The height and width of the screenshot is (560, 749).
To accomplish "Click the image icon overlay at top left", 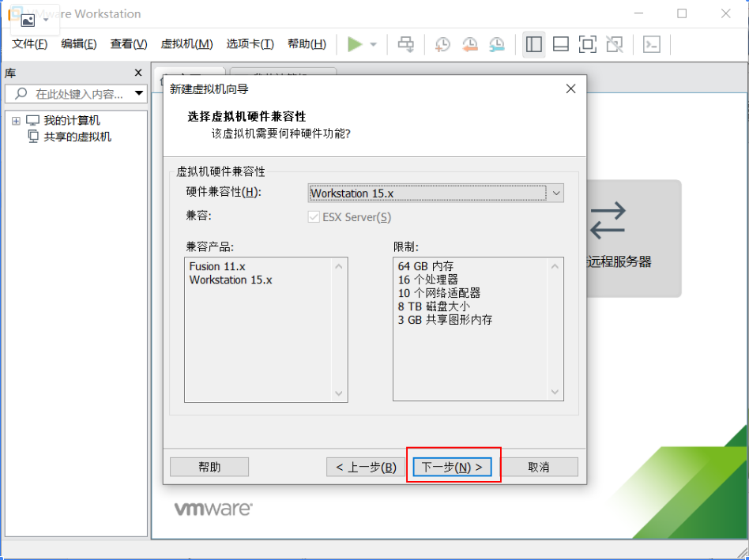I will pyautogui.click(x=28, y=20).
